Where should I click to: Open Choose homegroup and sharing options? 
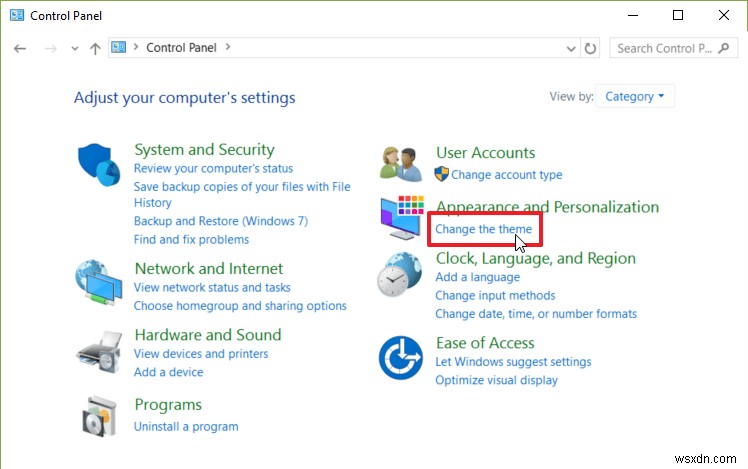[240, 306]
